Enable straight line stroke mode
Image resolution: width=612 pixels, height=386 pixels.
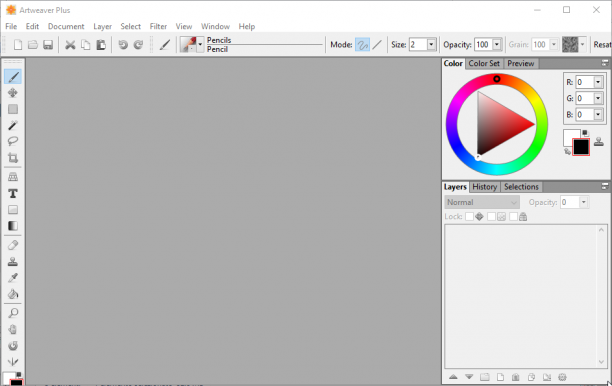pos(377,45)
